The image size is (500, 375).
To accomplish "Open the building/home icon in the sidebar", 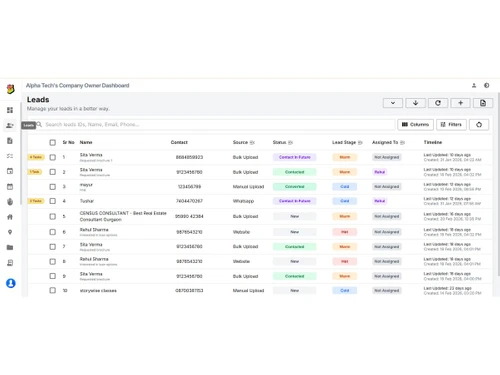I will click(x=10, y=217).
